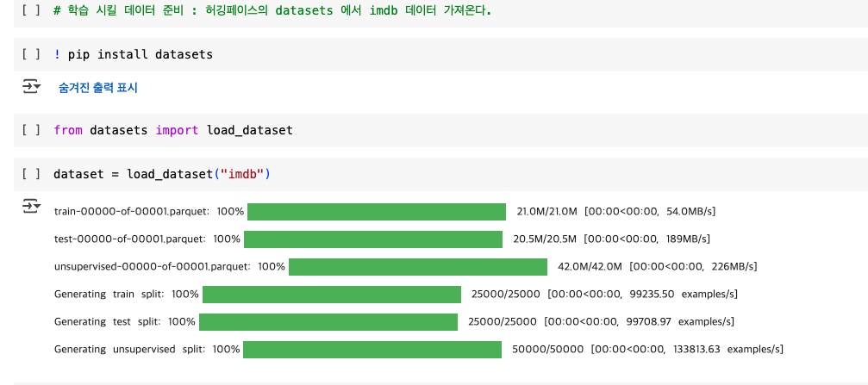Viewport: 868px width, 385px height.
Task: Select the text 'test-00000-of-00001.parquet: 100%'
Action: coord(147,239)
